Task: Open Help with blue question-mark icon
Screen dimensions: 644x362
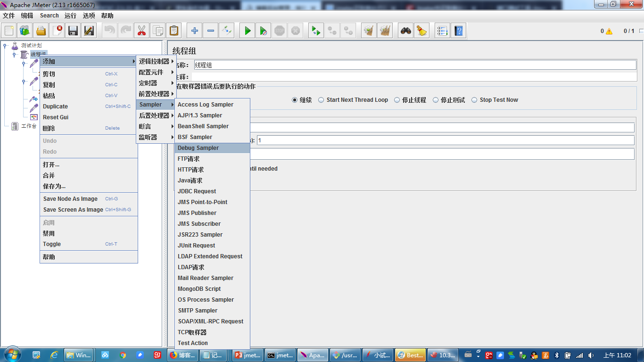Action: coord(458,31)
